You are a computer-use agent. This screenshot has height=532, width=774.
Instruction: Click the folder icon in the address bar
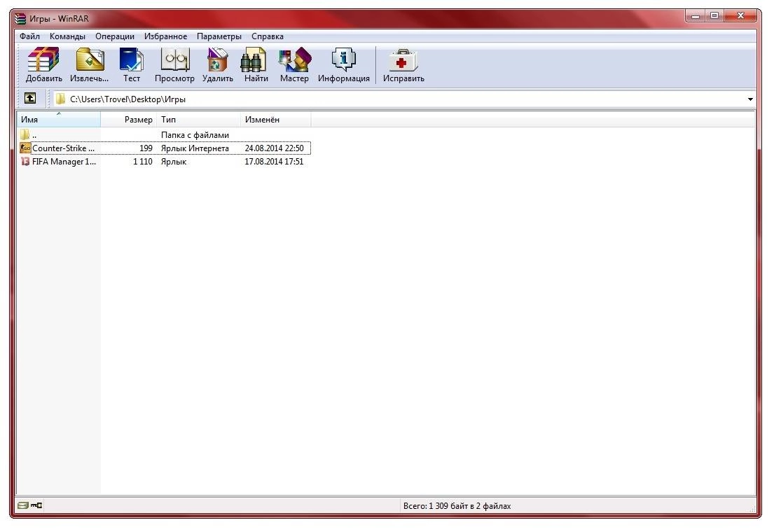60,99
